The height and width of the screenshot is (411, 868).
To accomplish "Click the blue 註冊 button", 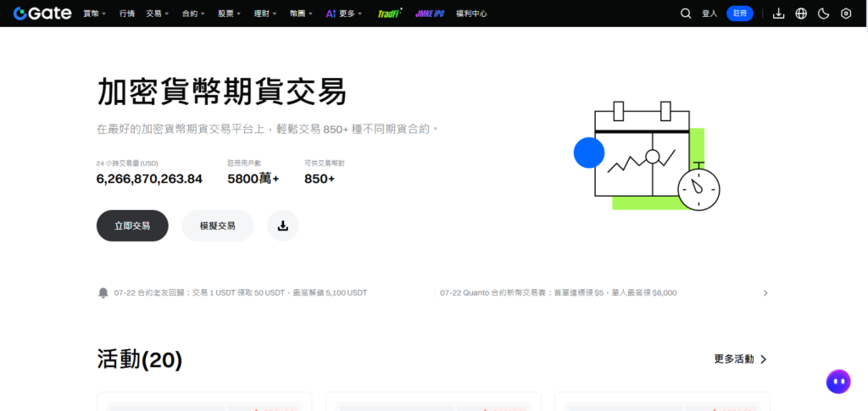I will click(740, 14).
